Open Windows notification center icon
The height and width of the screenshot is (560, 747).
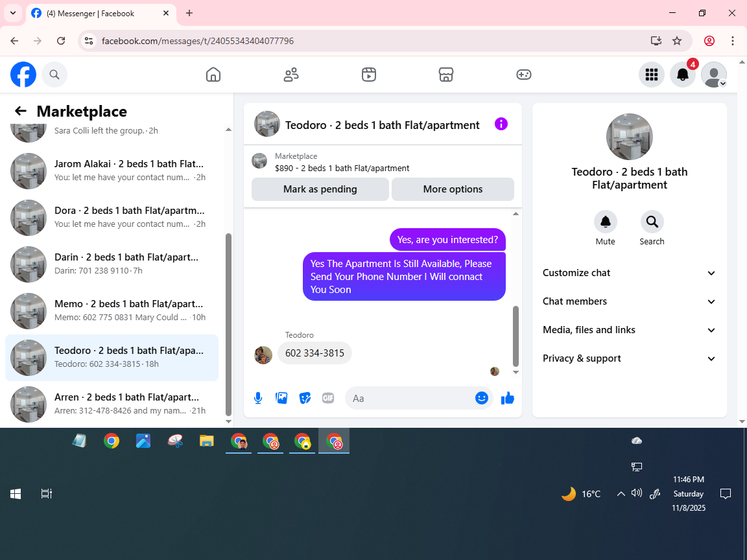(x=725, y=494)
